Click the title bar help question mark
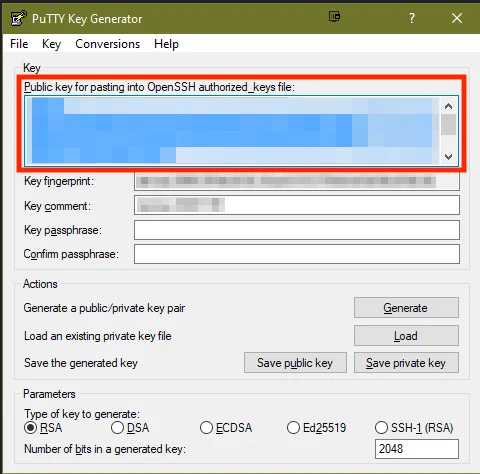The image size is (480, 474). point(412,18)
